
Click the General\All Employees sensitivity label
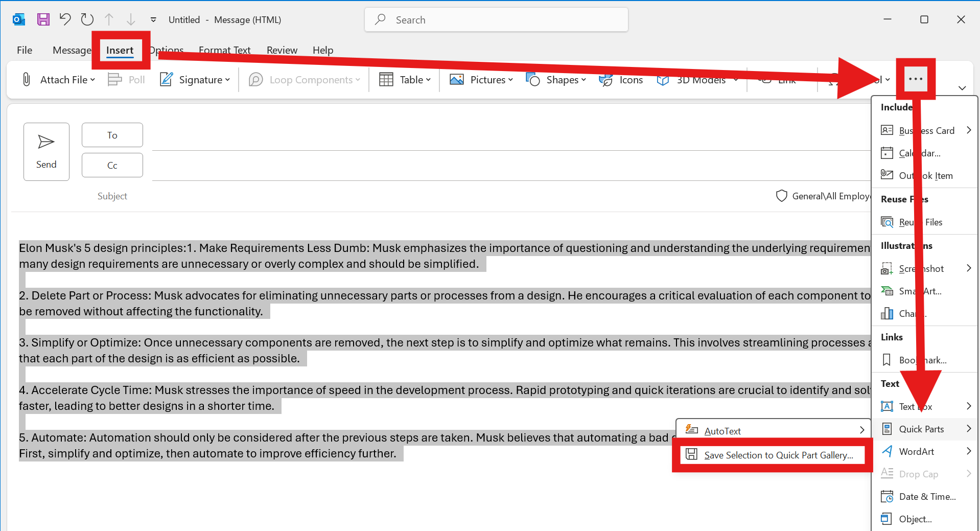pos(824,196)
